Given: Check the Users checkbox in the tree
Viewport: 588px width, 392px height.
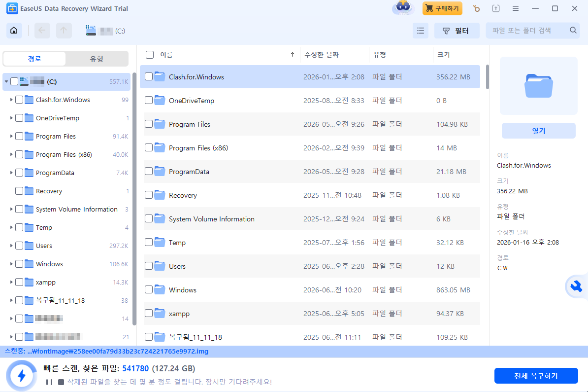Looking at the screenshot, I should point(19,246).
